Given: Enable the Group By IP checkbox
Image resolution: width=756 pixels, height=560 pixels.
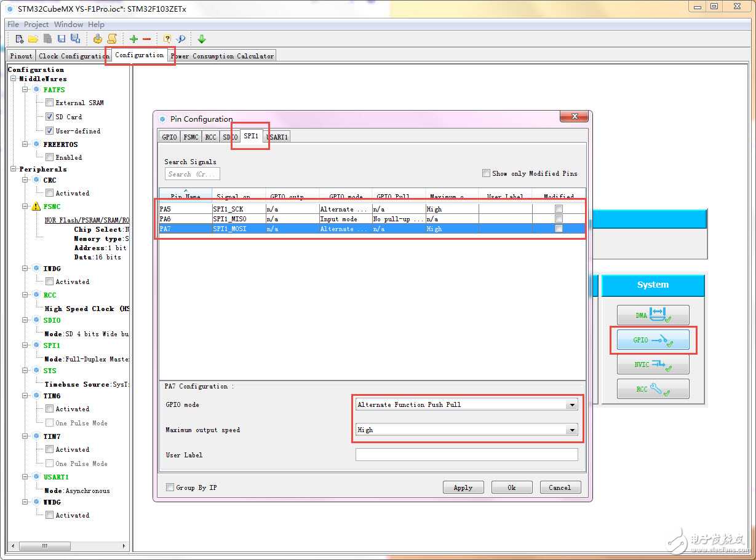Looking at the screenshot, I should tap(170, 487).
